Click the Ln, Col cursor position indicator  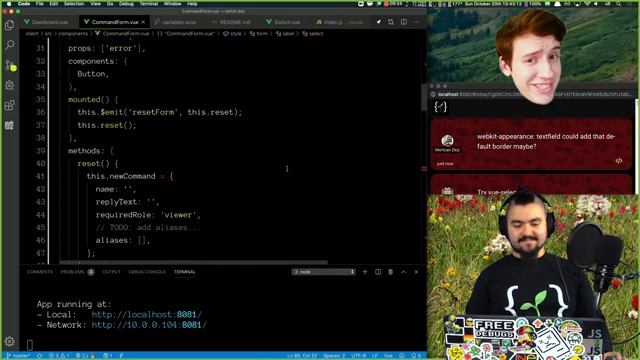click(x=302, y=356)
